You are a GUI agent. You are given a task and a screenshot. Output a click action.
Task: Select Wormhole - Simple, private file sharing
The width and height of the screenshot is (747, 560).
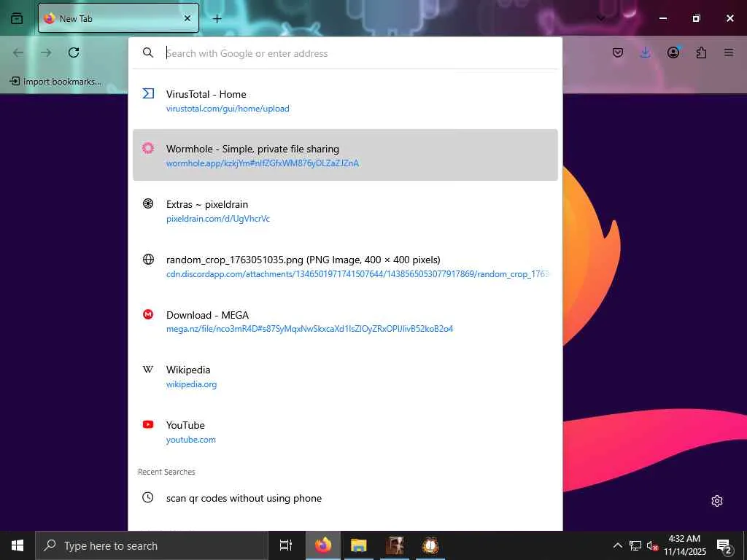[x=345, y=155]
